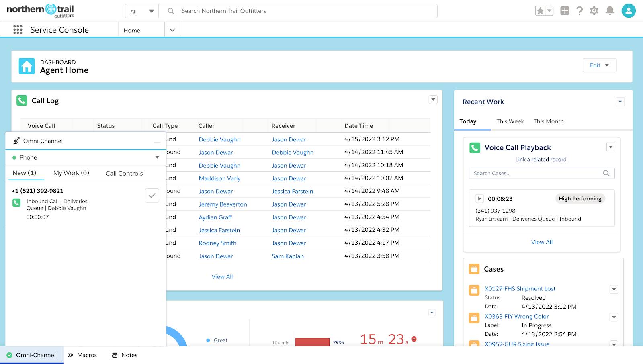643x364 pixels.
Task: Click the red indicator beside 15m 23s
Action: [414, 339]
